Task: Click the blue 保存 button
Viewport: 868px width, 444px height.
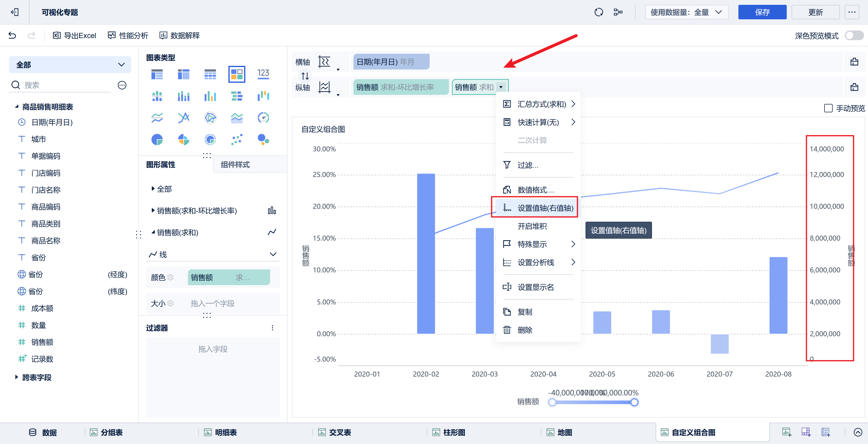Action: click(x=762, y=12)
